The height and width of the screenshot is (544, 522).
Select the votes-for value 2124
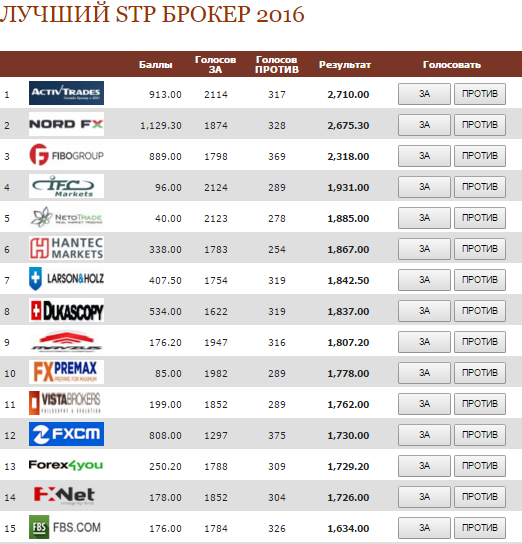click(x=216, y=188)
